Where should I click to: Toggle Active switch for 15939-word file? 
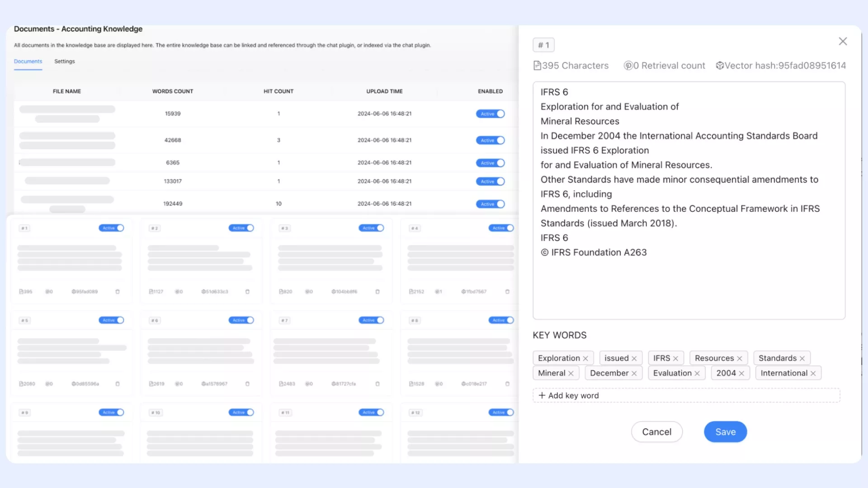[490, 114]
